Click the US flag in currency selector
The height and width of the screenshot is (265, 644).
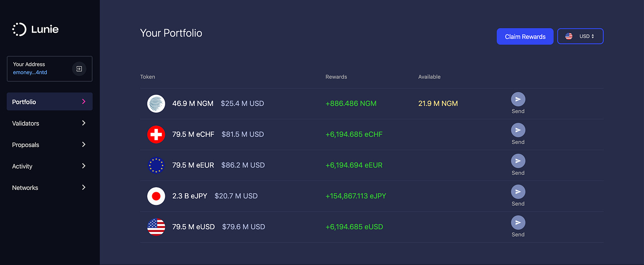[569, 36]
